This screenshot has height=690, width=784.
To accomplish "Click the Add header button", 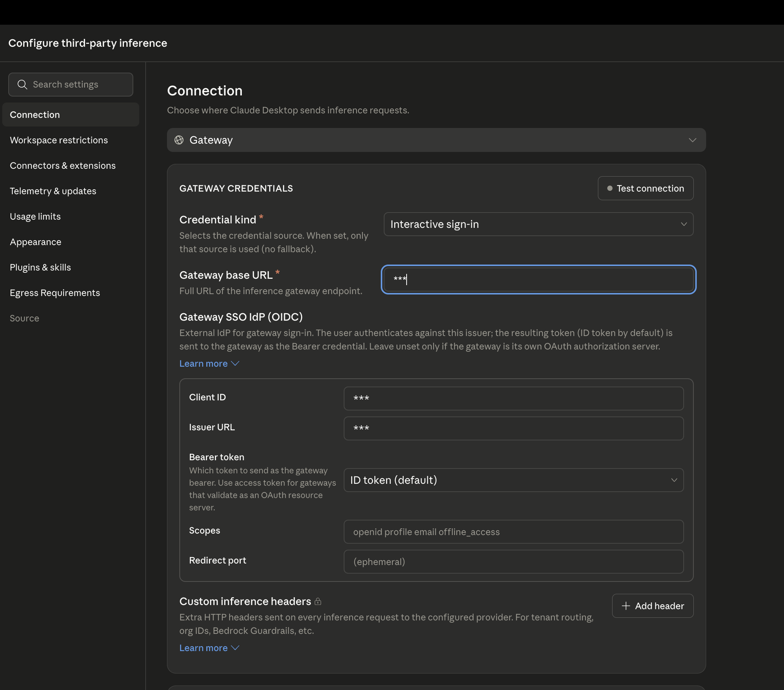I will point(653,606).
